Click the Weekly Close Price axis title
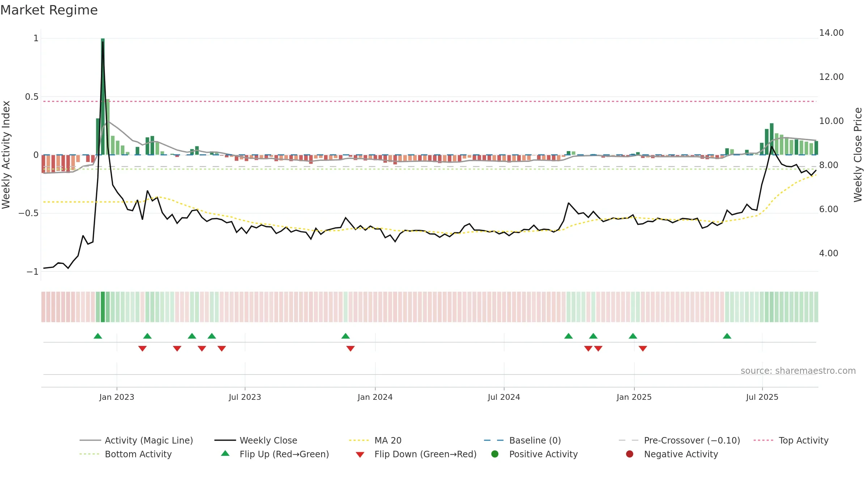Screen dimensions: 868x488 click(x=858, y=155)
